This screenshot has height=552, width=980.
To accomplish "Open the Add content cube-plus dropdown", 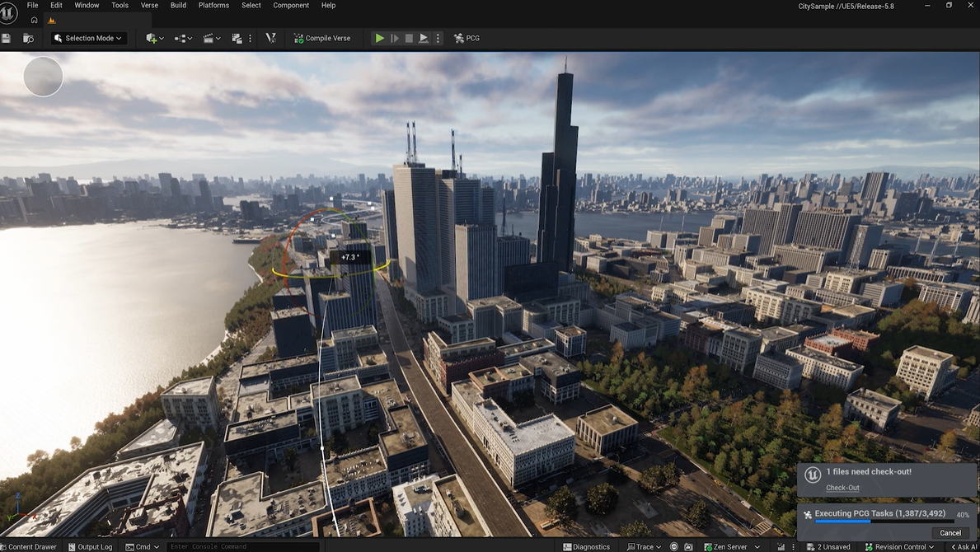I will [155, 38].
